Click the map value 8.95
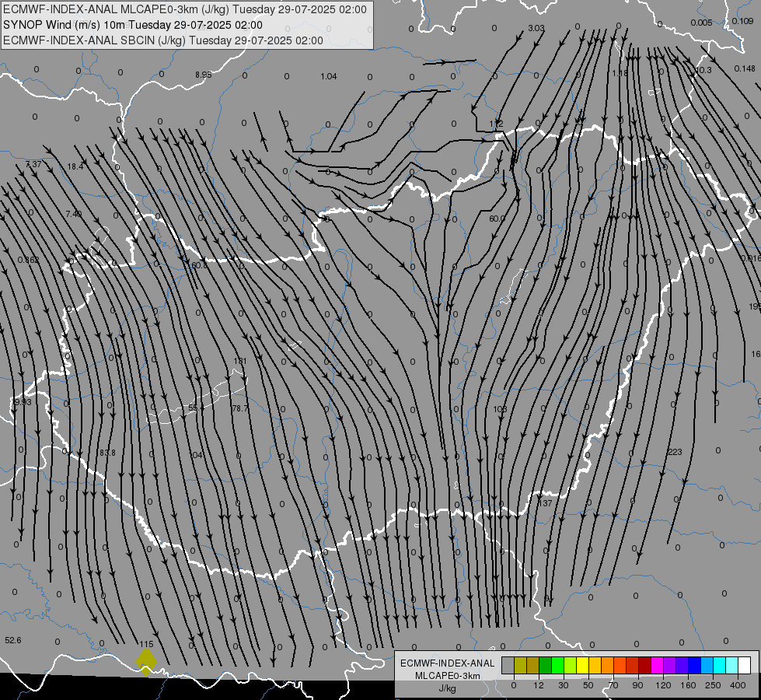The height and width of the screenshot is (700, 761). tap(204, 75)
